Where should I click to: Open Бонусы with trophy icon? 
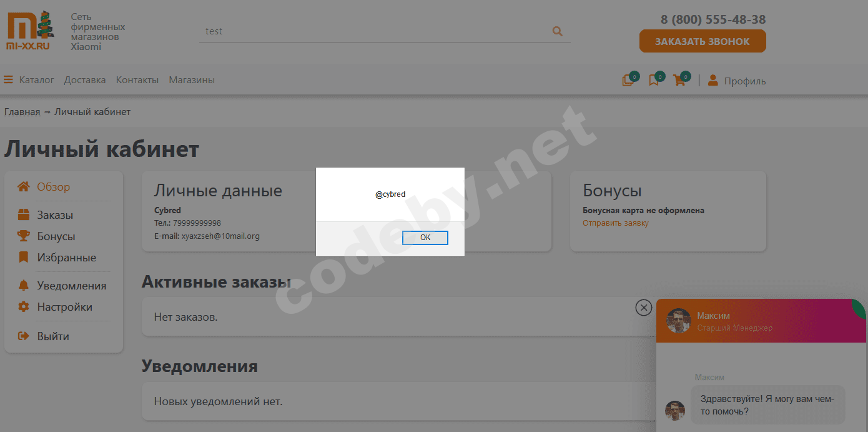[56, 236]
